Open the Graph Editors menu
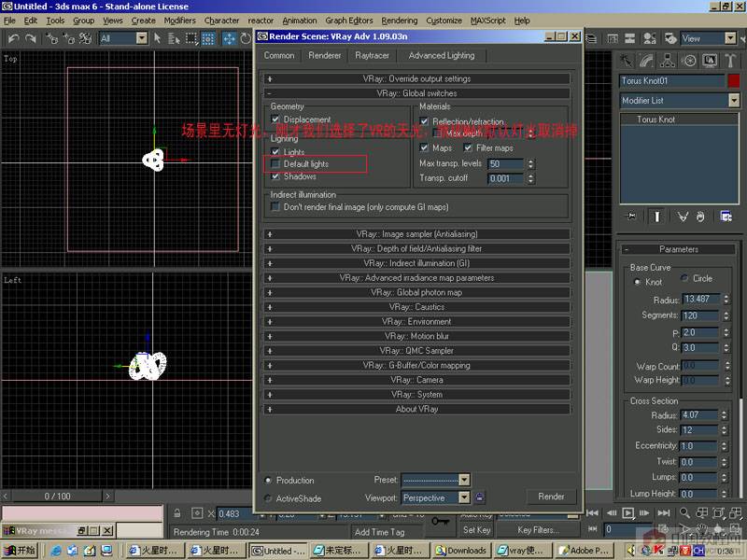 pyautogui.click(x=348, y=21)
